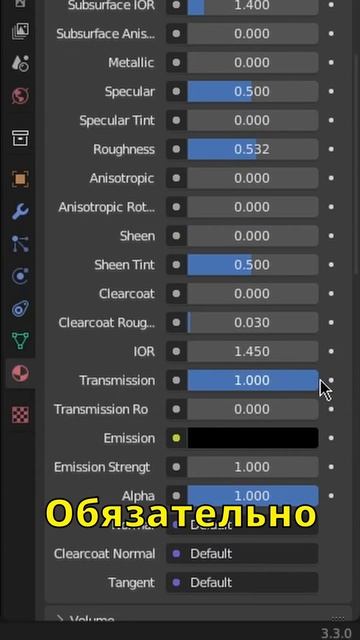Toggle the animate dot beside Transmission
The width and height of the screenshot is (360, 640).
pyautogui.click(x=331, y=380)
